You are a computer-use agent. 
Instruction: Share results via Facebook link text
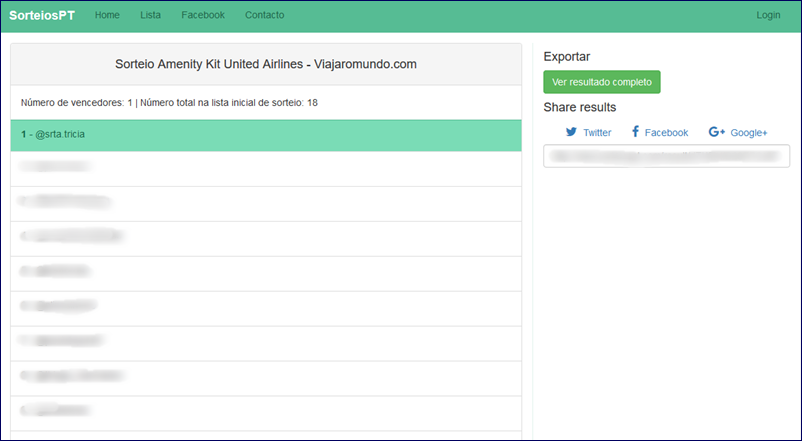pyautogui.click(x=666, y=133)
